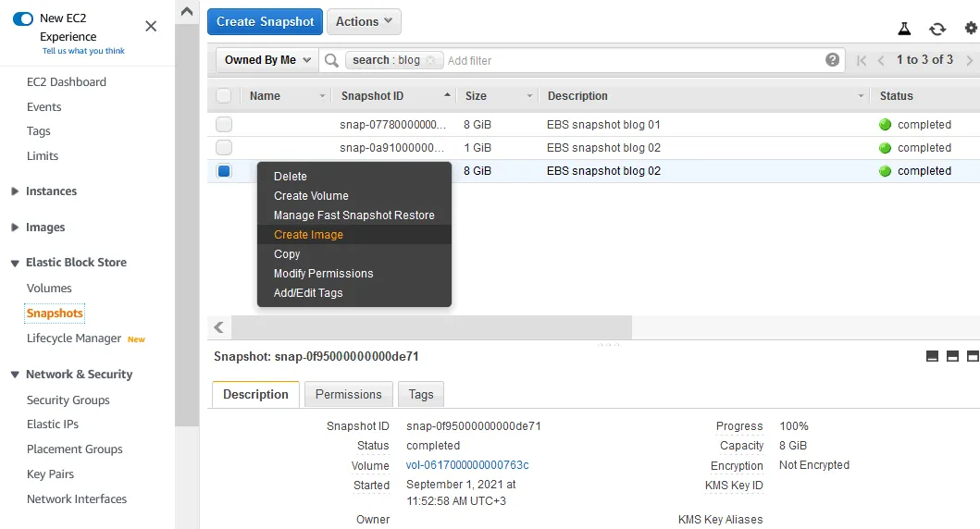Check the box for EBS snapshot blog 01
The image size is (980, 529).
[x=224, y=125]
